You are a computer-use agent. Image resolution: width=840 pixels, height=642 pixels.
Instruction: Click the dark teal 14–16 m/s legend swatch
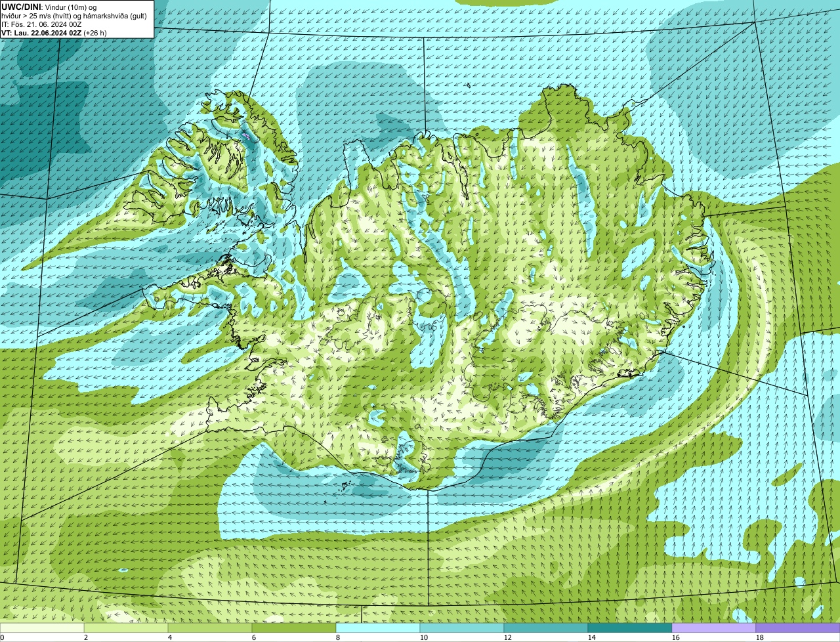point(630,628)
